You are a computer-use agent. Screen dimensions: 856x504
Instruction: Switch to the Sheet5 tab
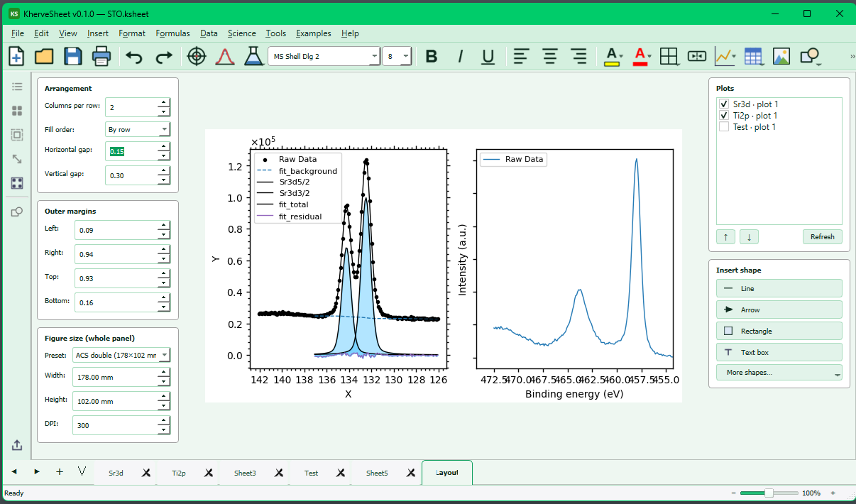click(377, 473)
